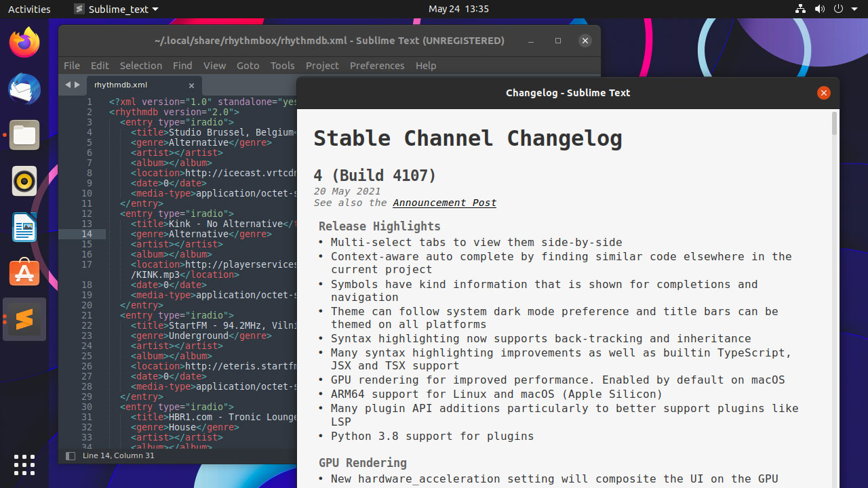Click the 'Kink - No Alternative' title line
This screenshot has height=488, width=868.
pos(213,224)
